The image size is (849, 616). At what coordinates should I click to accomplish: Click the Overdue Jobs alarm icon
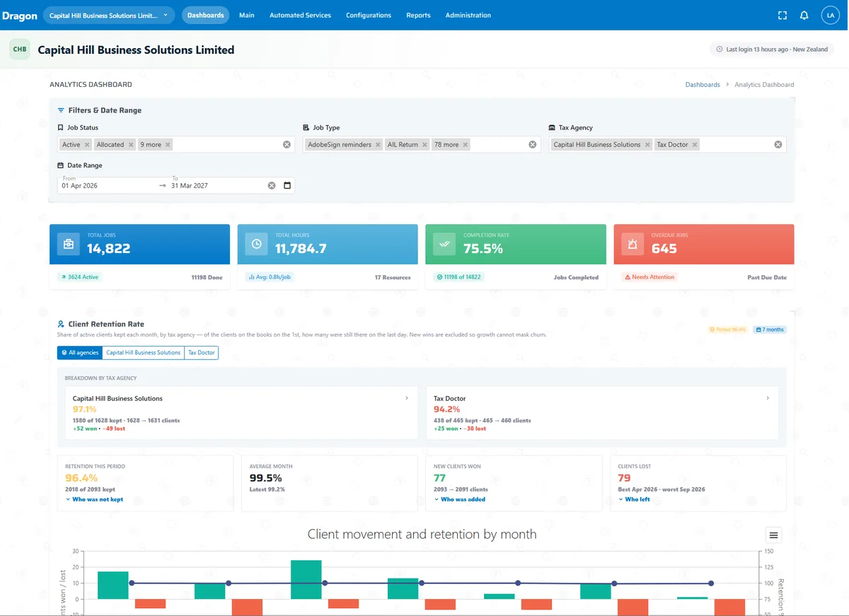(x=633, y=244)
